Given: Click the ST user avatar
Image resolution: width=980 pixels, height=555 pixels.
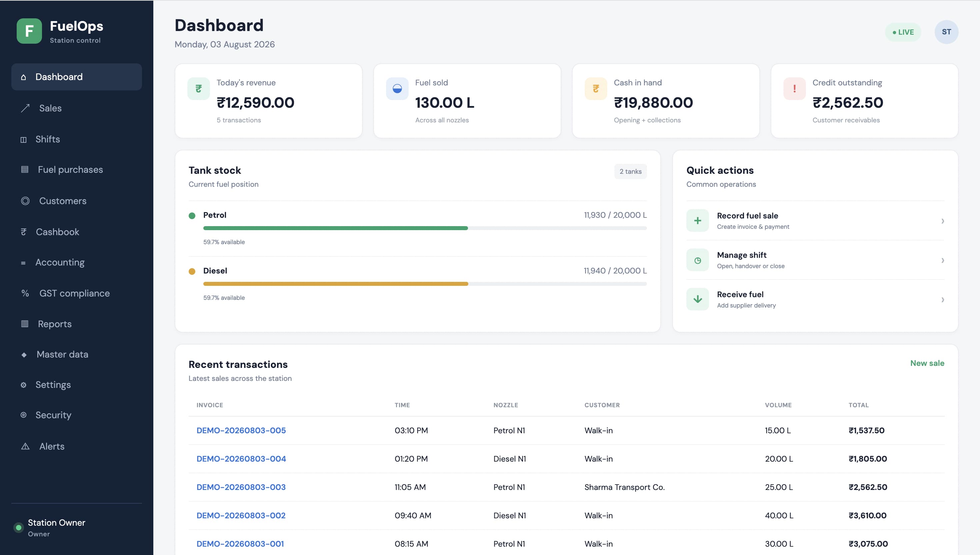Looking at the screenshot, I should tap(946, 32).
